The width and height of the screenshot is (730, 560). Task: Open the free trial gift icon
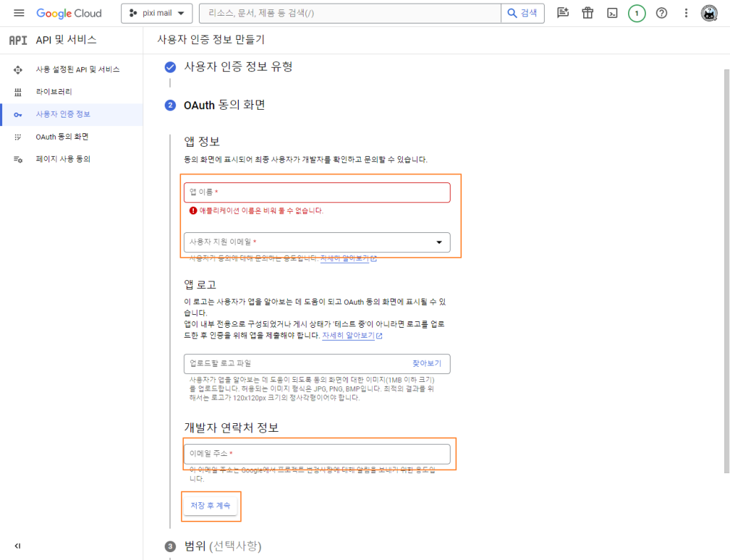pos(587,14)
